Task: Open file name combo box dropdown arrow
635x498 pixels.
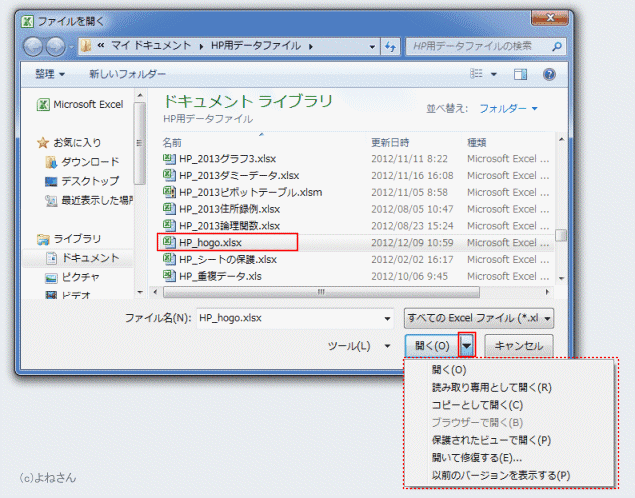Action: [x=387, y=318]
